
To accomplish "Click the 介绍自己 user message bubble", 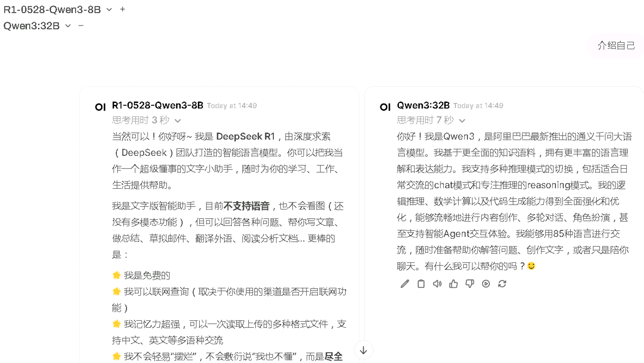I will 616,45.
